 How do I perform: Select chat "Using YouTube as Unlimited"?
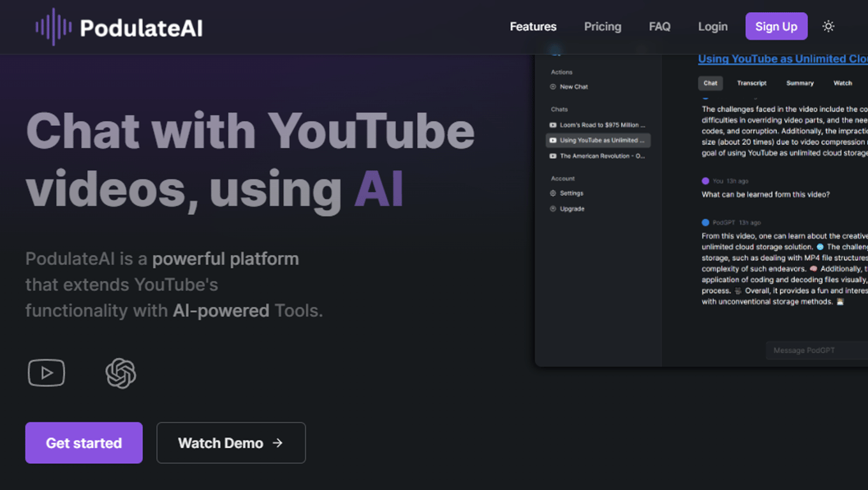(598, 140)
